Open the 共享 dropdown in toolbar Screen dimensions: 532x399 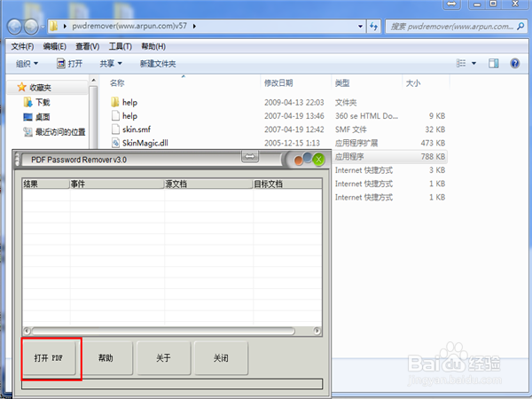[x=111, y=64]
